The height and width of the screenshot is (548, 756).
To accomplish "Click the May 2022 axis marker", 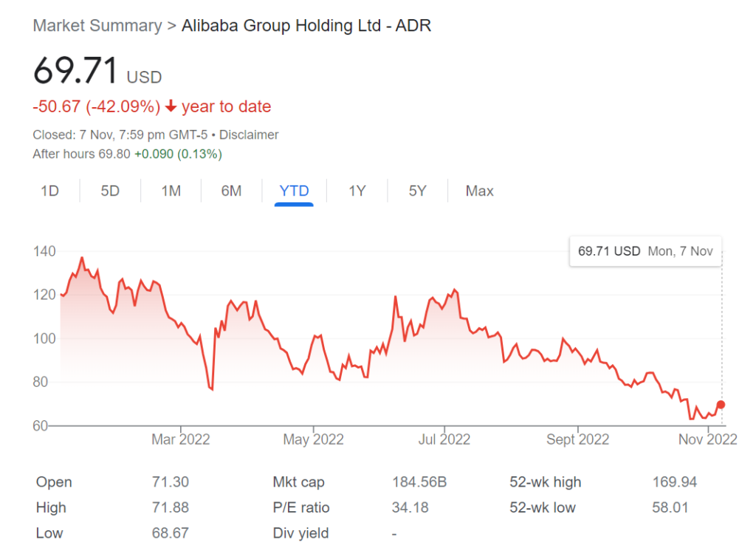I will [313, 439].
